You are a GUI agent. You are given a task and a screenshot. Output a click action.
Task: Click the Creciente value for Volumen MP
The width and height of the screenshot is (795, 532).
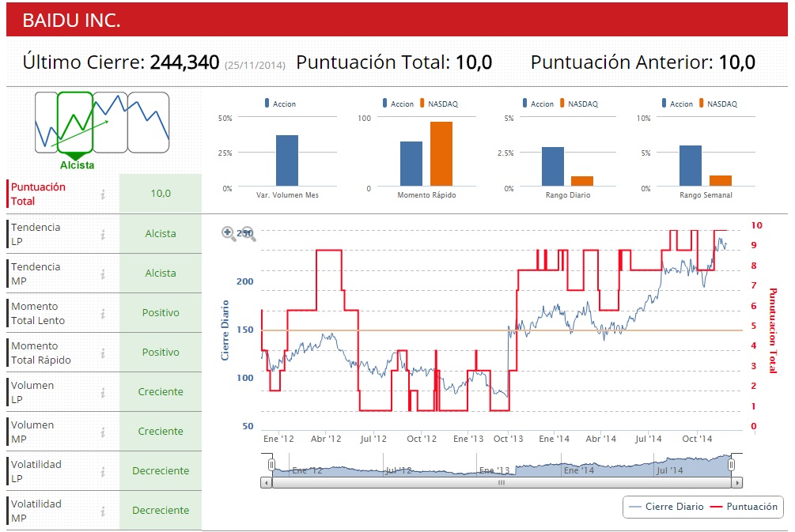tap(161, 432)
